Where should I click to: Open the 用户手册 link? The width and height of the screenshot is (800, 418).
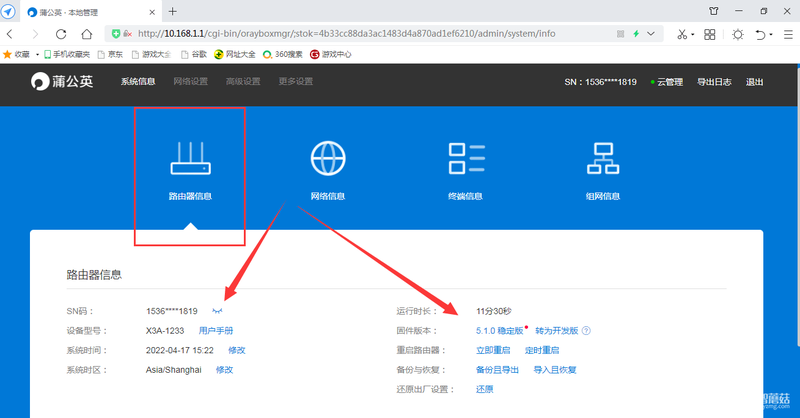pyautogui.click(x=216, y=331)
